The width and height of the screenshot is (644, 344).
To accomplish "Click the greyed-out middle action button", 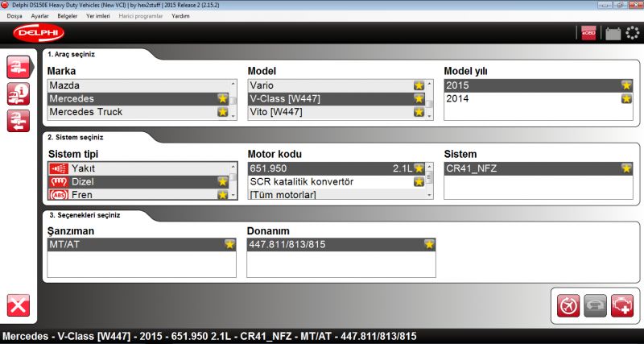I will click(x=595, y=306).
